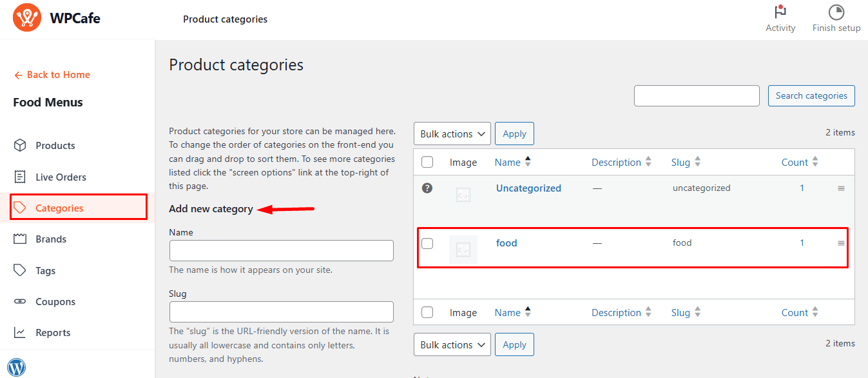
Task: Toggle select-all checkbox in table header
Action: point(427,162)
